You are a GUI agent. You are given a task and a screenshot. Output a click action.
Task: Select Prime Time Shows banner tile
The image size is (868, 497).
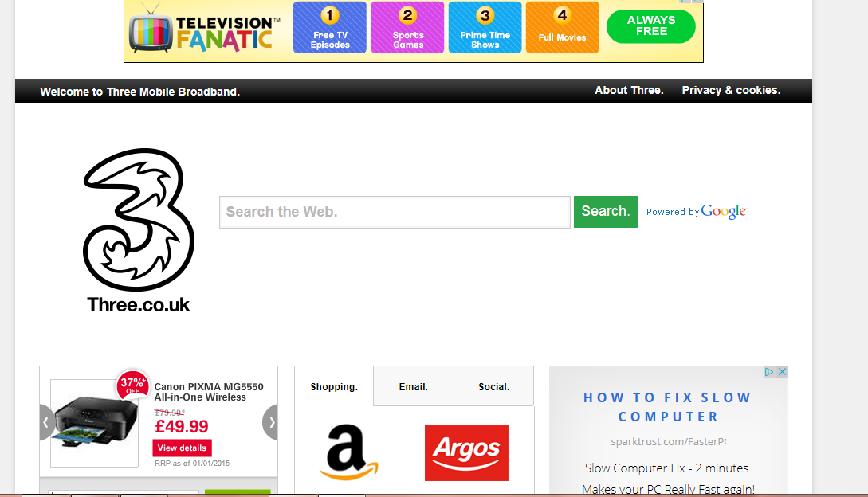click(x=485, y=27)
